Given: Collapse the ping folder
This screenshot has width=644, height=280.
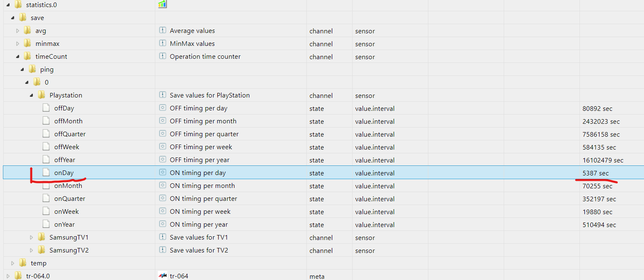Looking at the screenshot, I should (22, 70).
